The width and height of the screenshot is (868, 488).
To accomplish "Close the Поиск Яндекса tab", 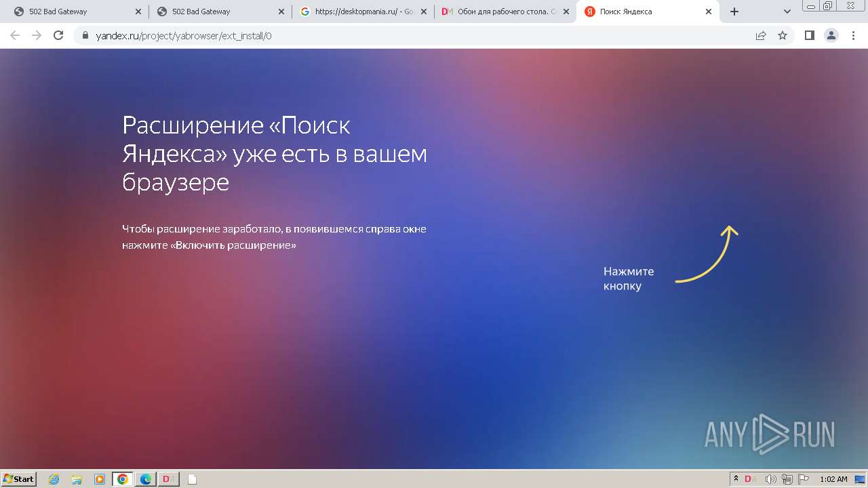I will coord(709,12).
